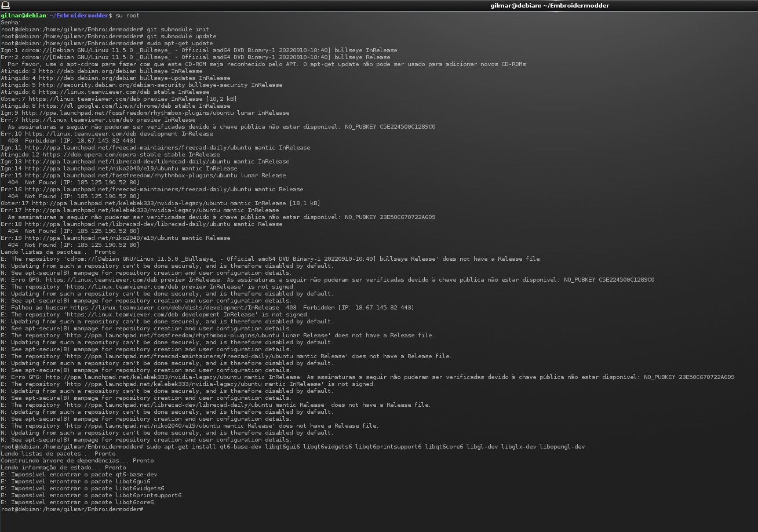This screenshot has width=758, height=532.
Task: Click 'E: Impossível encontrar o pacote libqt6printsupport6'
Action: [91, 495]
